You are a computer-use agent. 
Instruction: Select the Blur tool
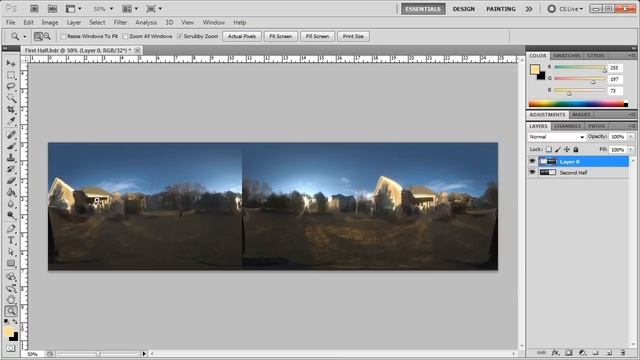(11, 203)
